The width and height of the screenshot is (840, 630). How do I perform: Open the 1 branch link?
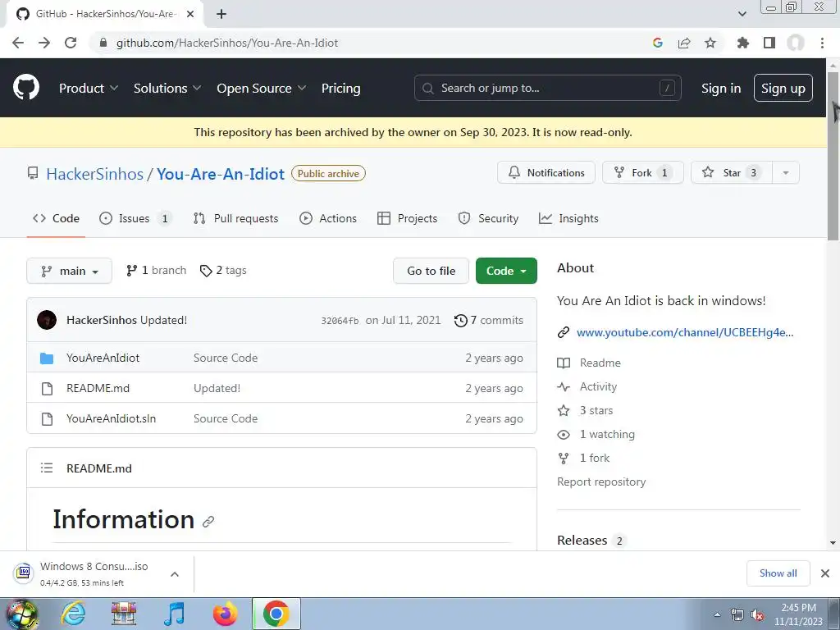(x=156, y=271)
